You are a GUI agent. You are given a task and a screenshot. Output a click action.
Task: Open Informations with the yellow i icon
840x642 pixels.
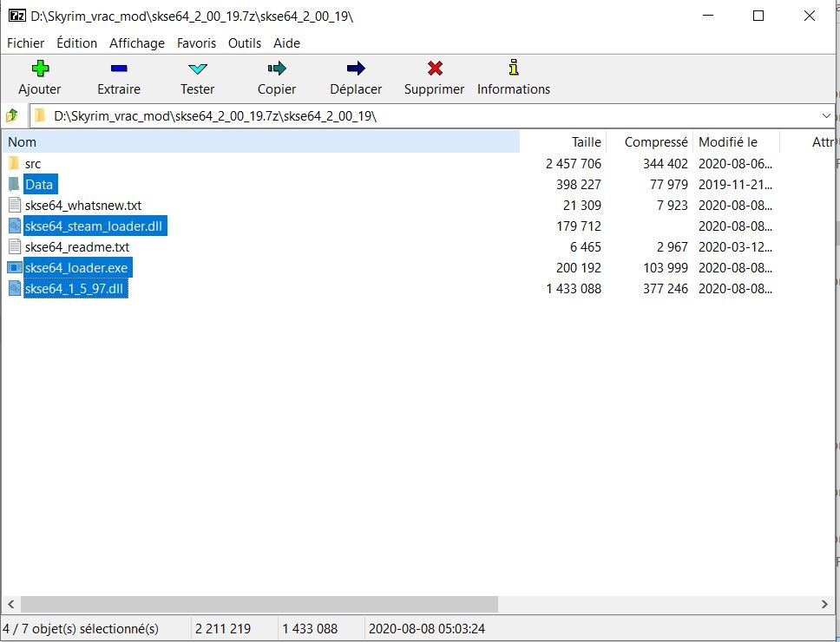(x=514, y=69)
